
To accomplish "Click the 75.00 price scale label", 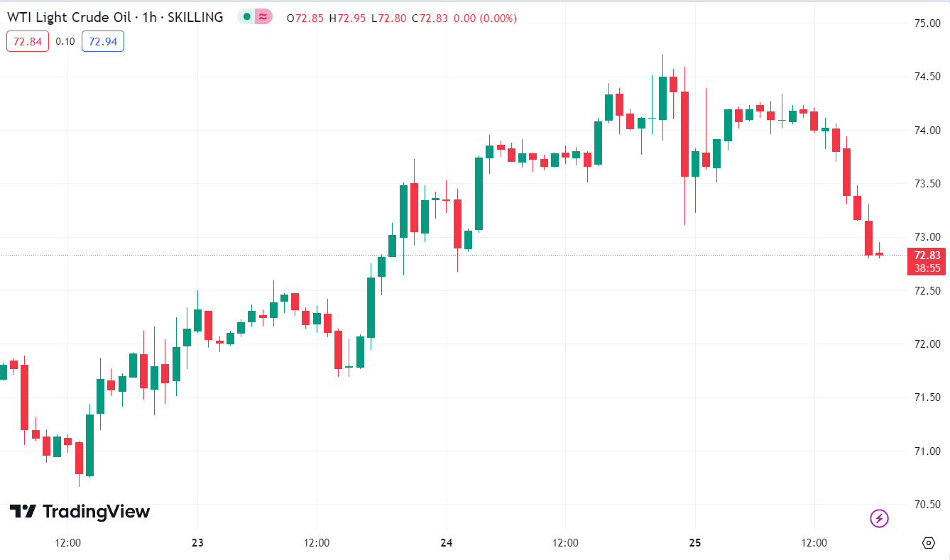I will (928, 23).
